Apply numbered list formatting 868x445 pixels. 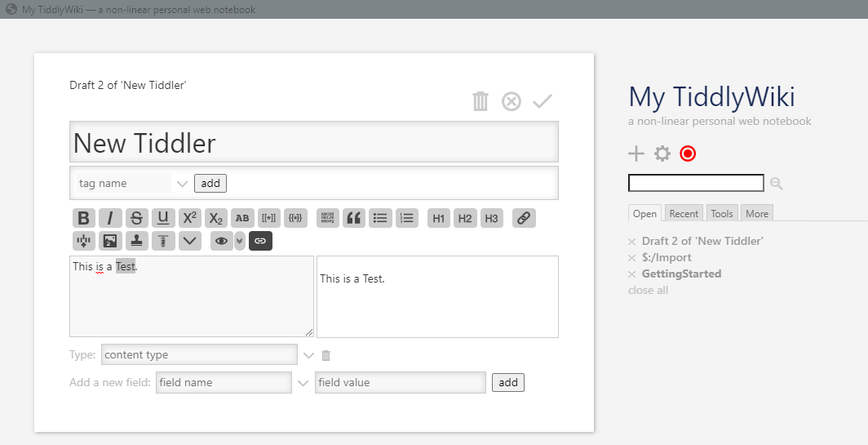click(x=407, y=218)
